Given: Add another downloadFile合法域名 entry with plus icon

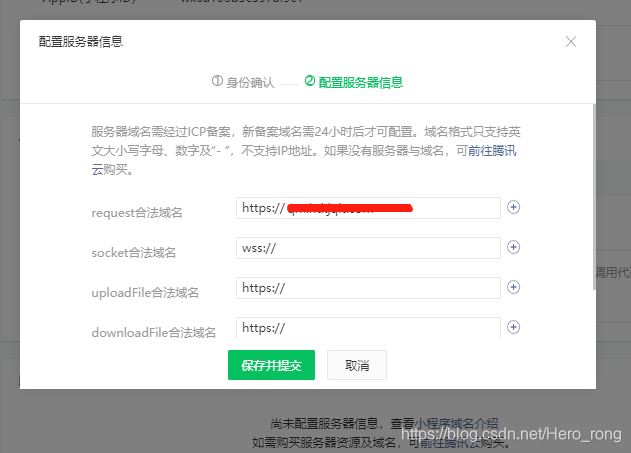Looking at the screenshot, I should coord(513,327).
